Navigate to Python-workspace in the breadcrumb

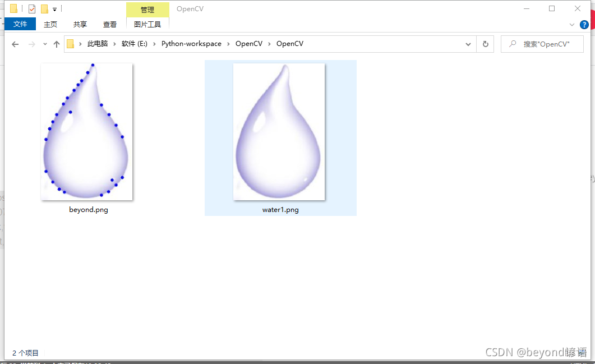[191, 43]
